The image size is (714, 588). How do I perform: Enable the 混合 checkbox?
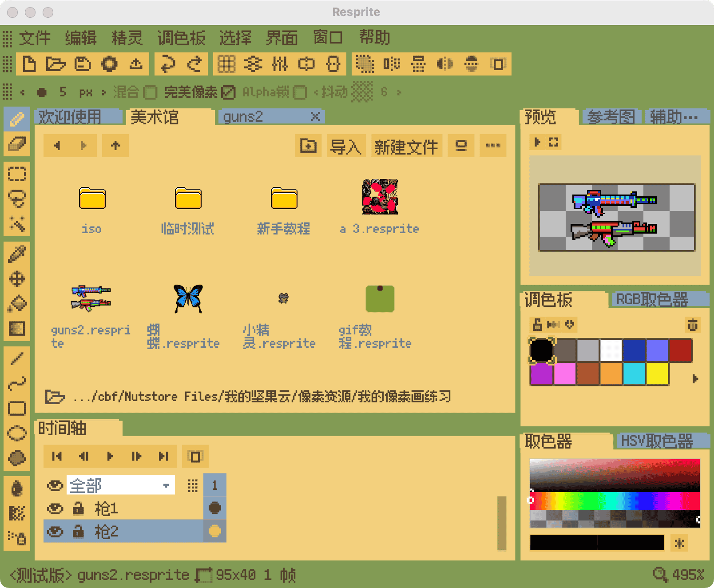point(150,92)
